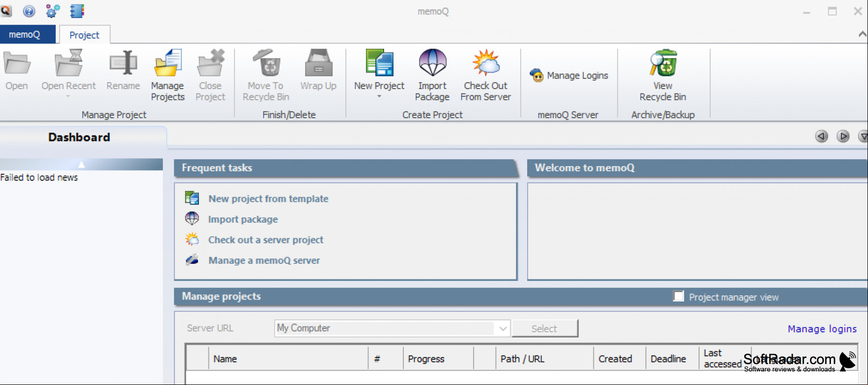
Task: Click the New project from template icon
Action: pos(192,198)
